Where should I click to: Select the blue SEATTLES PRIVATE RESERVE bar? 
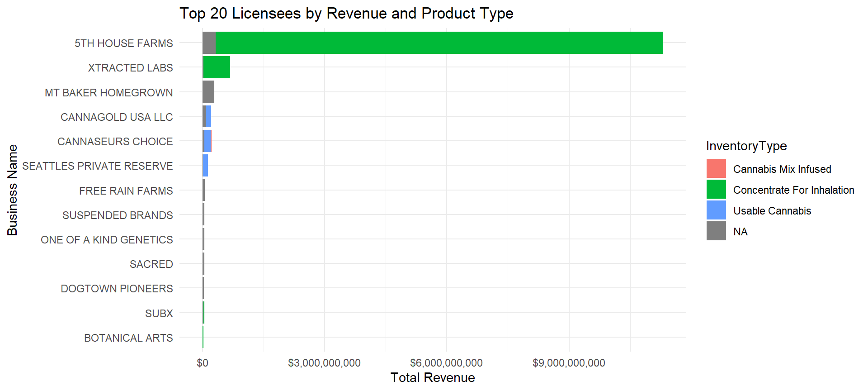coord(205,166)
